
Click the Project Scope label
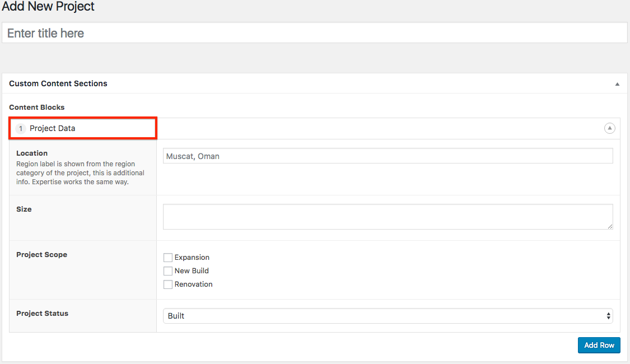pyautogui.click(x=41, y=254)
